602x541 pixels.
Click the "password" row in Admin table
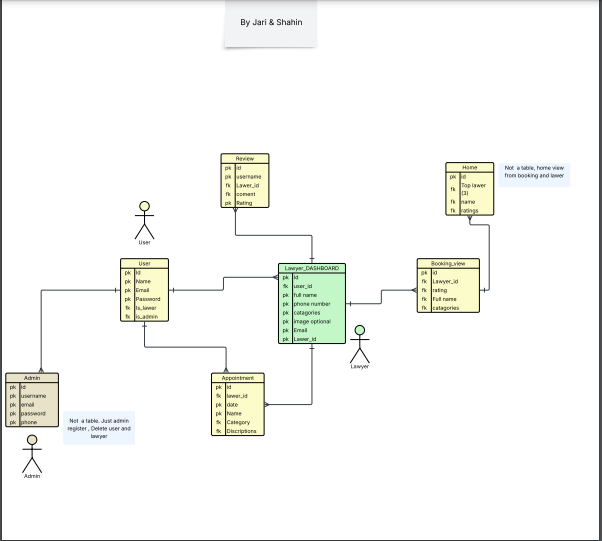click(32, 414)
